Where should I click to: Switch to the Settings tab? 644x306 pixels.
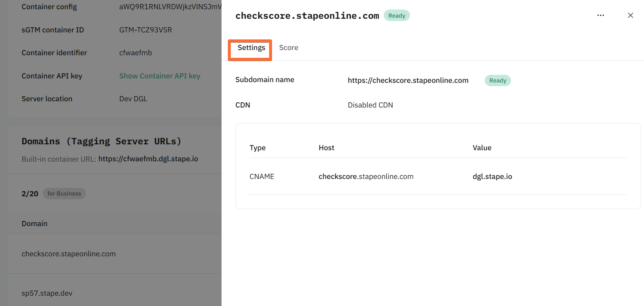click(x=251, y=48)
